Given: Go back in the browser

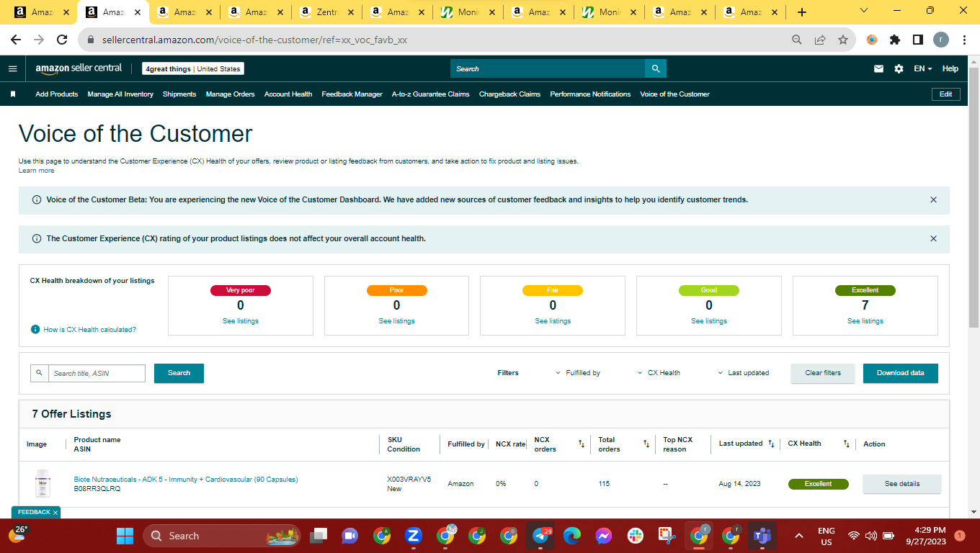Looking at the screenshot, I should point(16,40).
